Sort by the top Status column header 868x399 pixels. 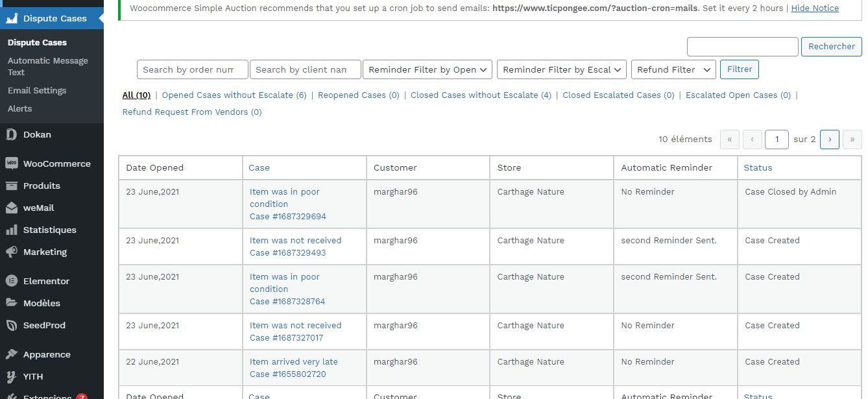pos(758,167)
